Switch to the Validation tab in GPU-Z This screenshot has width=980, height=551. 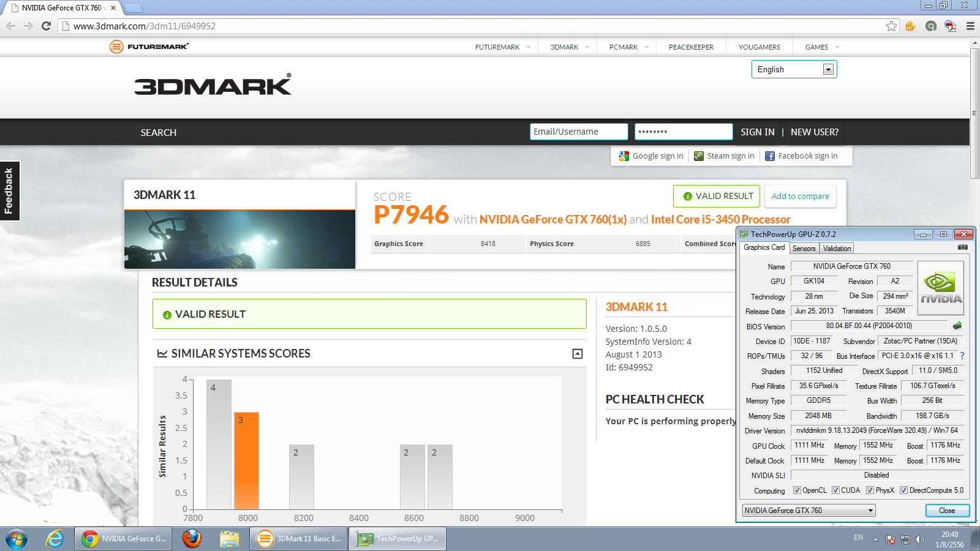click(x=837, y=249)
